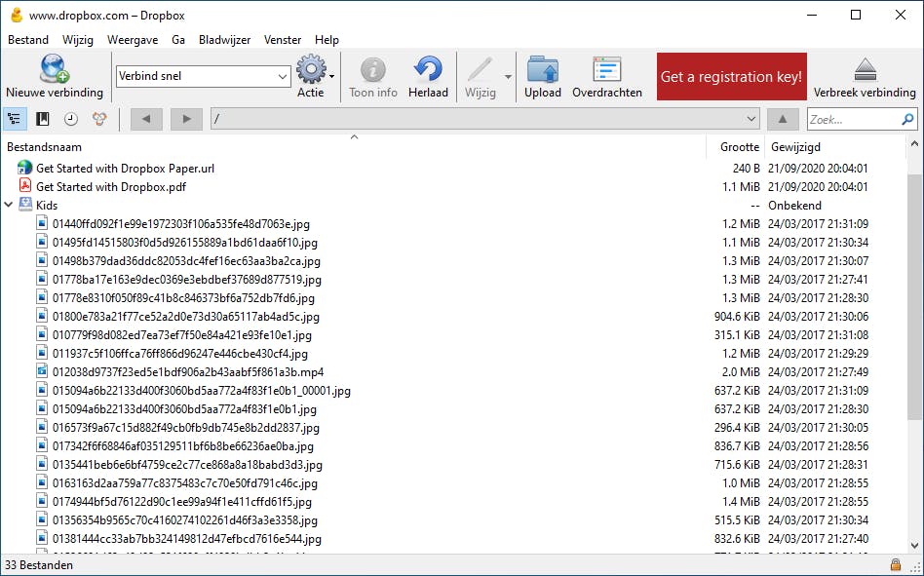The image size is (924, 576).
Task: Open a new connection with Nieuwe verbinding
Action: (55, 77)
